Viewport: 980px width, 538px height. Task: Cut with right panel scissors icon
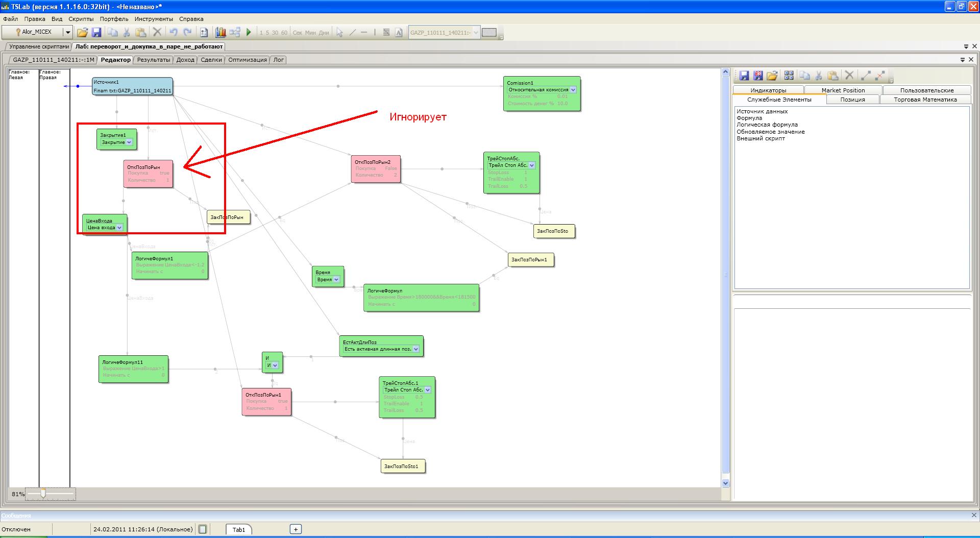pos(819,76)
